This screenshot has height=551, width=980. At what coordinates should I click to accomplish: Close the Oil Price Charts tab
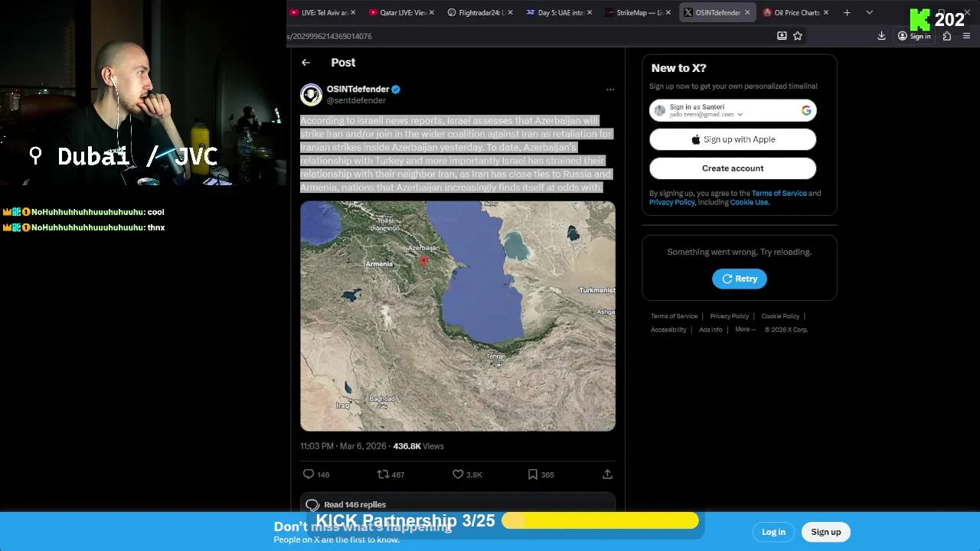[825, 12]
